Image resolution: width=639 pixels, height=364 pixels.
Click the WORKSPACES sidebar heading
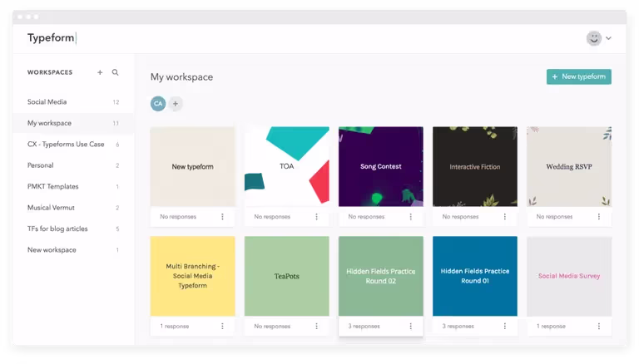50,72
